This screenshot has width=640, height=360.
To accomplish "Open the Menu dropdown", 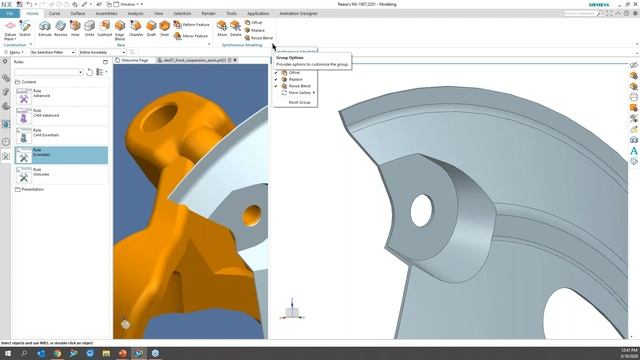I will pos(14,52).
